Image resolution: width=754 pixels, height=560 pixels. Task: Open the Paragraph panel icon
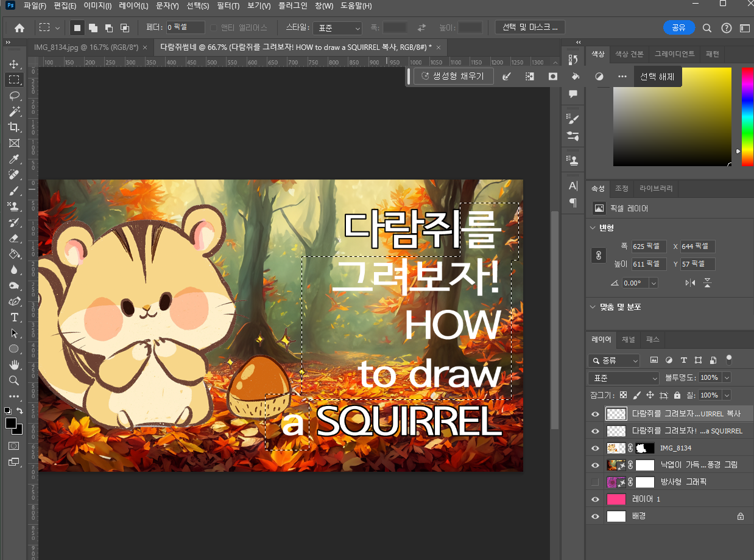573,203
